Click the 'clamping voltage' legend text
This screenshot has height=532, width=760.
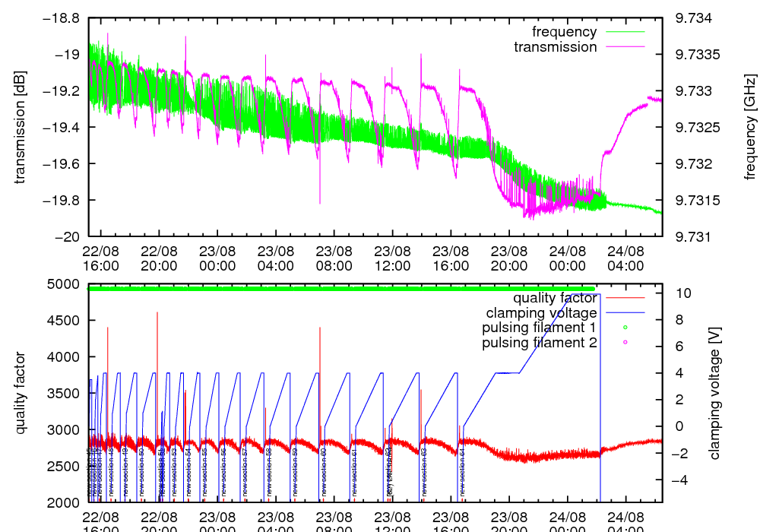[x=541, y=313]
